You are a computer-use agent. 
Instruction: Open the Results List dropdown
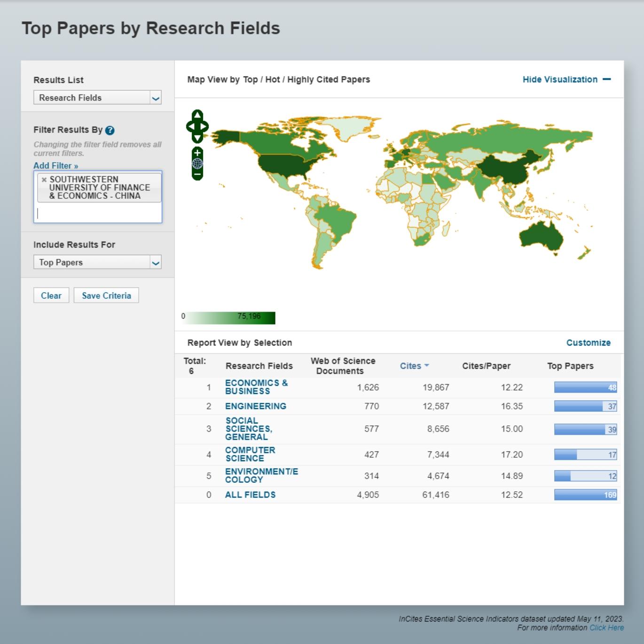click(97, 98)
